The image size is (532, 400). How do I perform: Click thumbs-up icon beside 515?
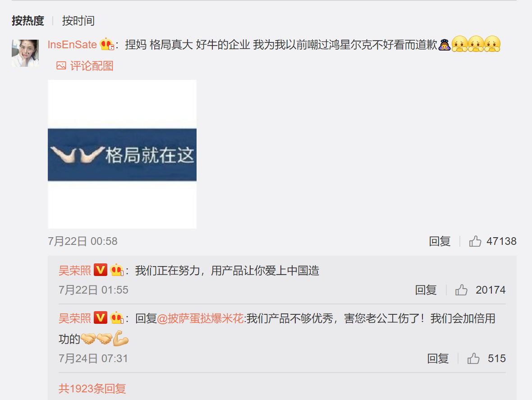473,359
